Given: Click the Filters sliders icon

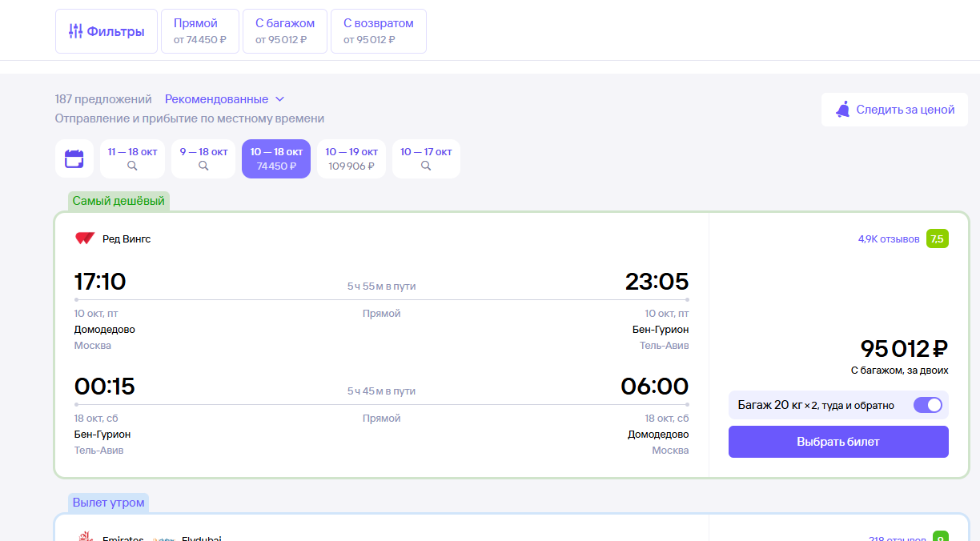Looking at the screenshot, I should [x=75, y=31].
